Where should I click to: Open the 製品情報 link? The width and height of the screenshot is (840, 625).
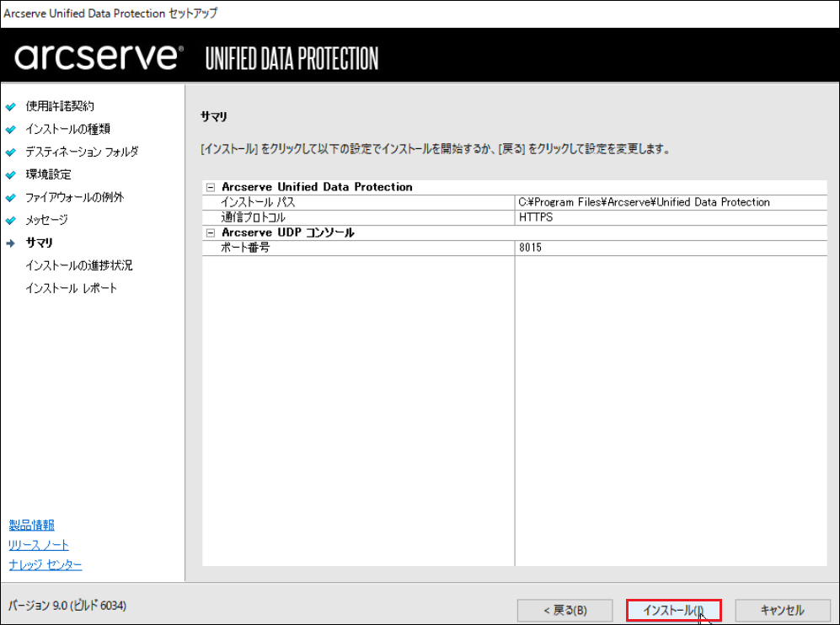coord(32,525)
